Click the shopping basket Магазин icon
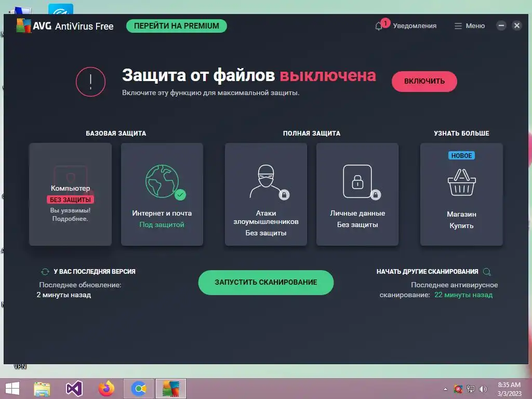 (x=461, y=182)
